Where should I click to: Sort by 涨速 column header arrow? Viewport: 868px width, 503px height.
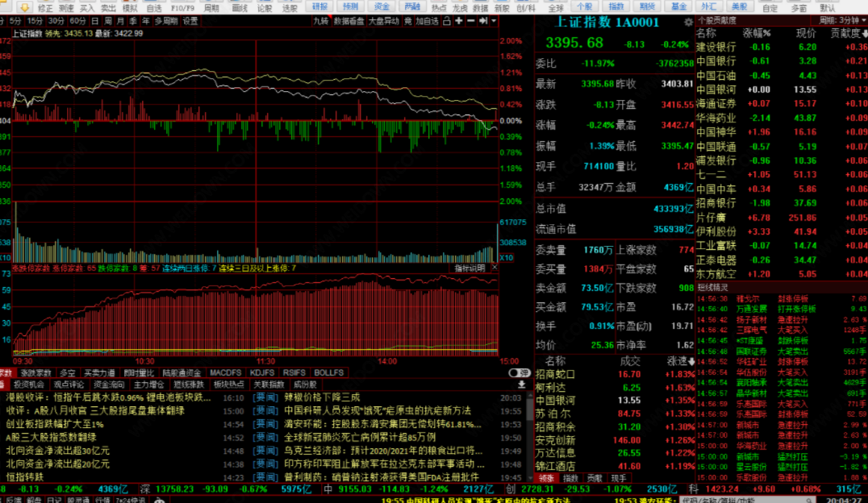pyautogui.click(x=682, y=361)
